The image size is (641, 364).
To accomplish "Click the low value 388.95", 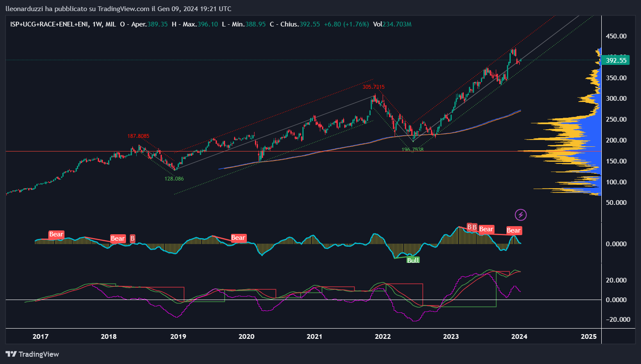I will pyautogui.click(x=255, y=24).
